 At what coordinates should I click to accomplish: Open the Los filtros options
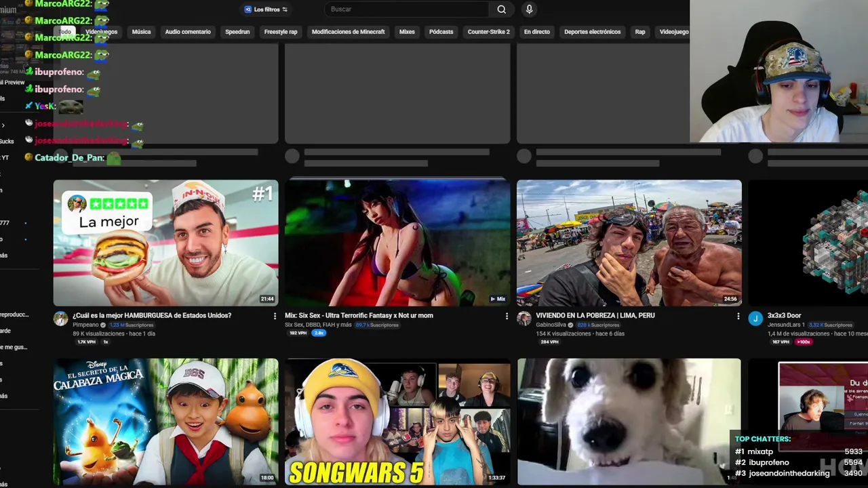click(x=266, y=9)
